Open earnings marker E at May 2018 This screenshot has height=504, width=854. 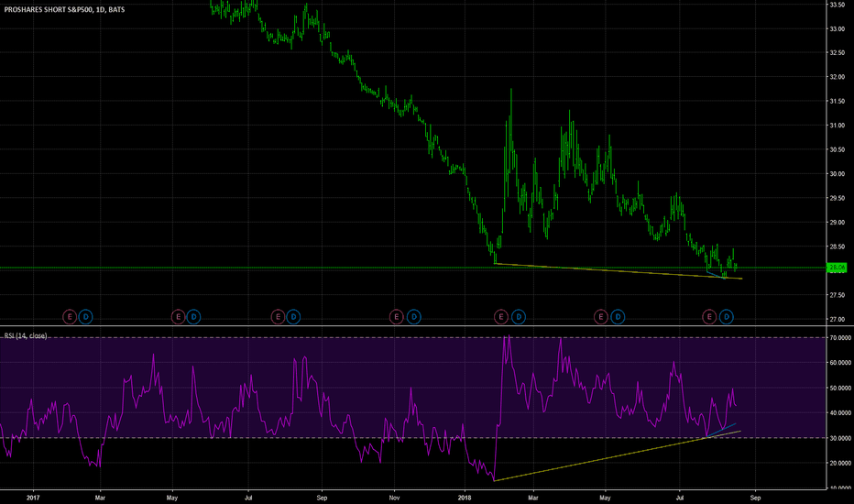tap(601, 316)
